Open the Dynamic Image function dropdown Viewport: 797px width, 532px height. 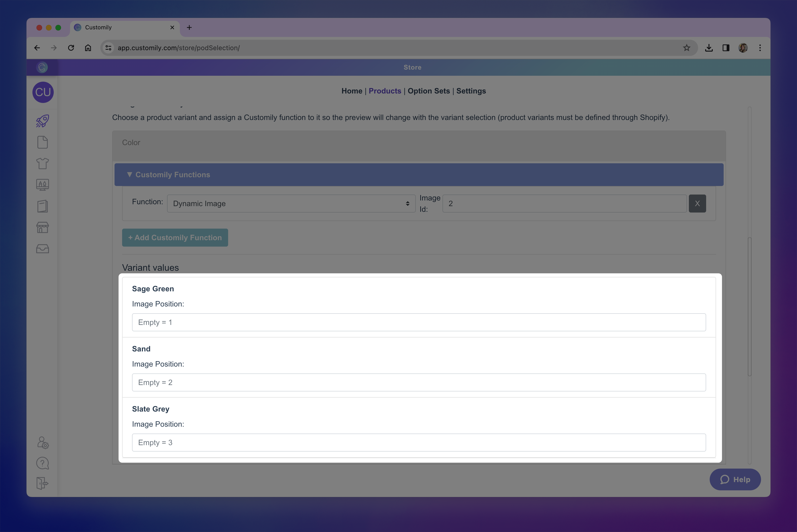pyautogui.click(x=291, y=204)
